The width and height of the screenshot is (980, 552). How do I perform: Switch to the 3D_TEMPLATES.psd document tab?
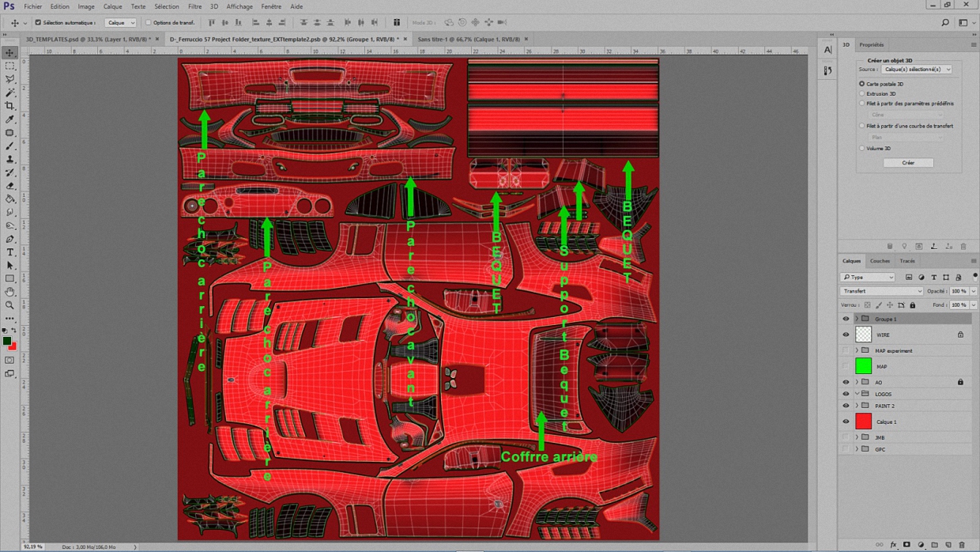[x=89, y=39]
